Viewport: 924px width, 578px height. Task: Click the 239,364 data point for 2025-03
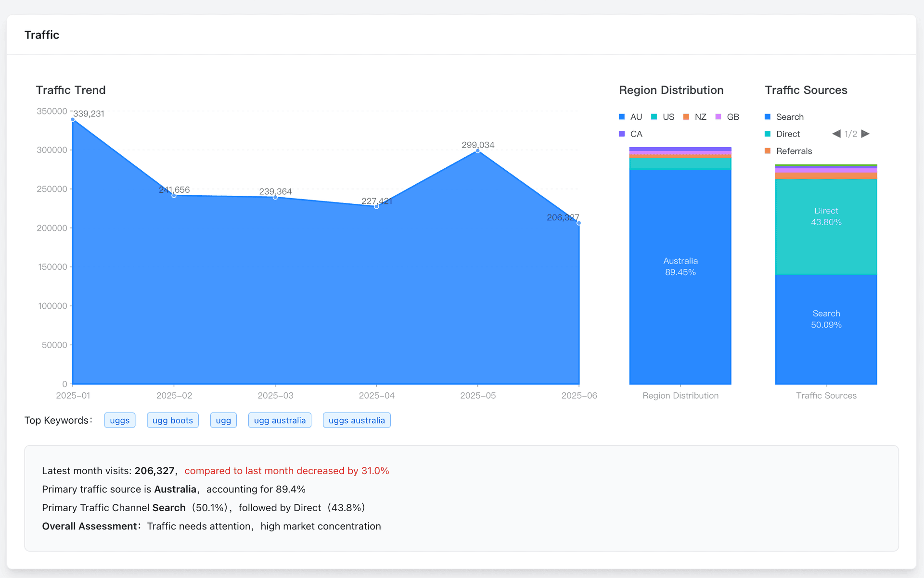(x=275, y=197)
